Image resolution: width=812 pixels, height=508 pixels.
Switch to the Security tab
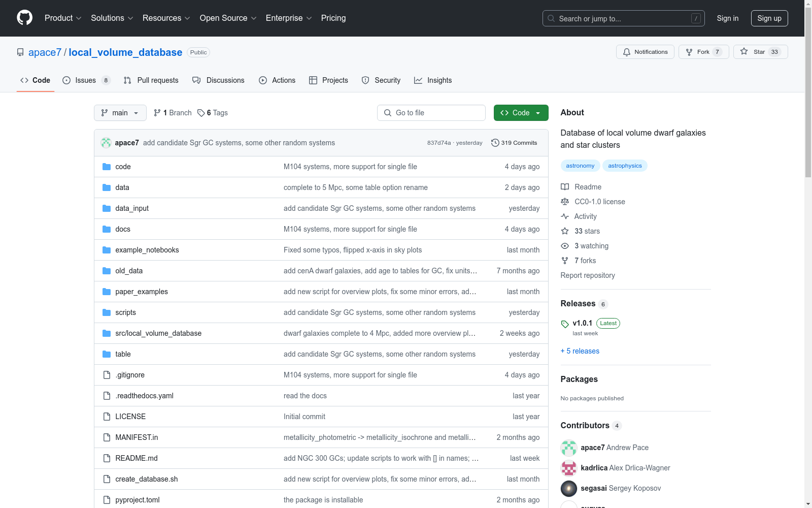pos(381,80)
